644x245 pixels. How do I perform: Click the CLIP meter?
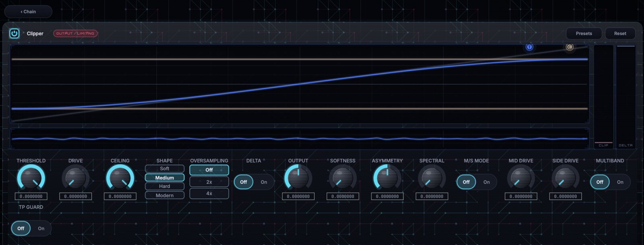603,97
